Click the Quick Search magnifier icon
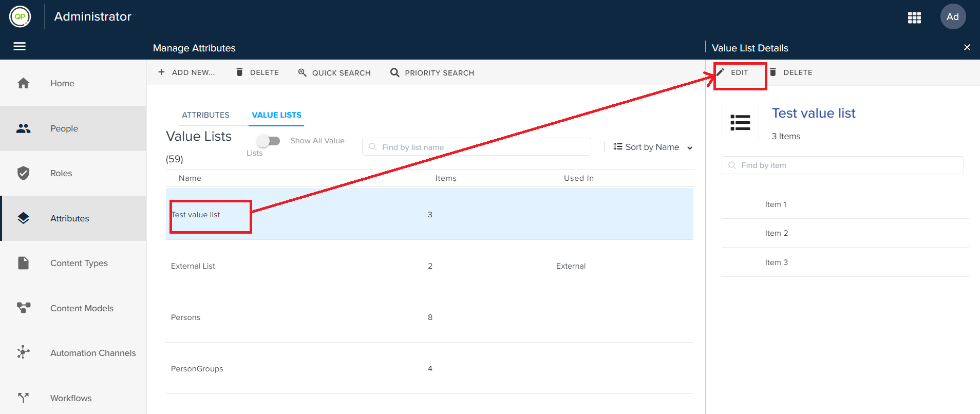 coord(303,72)
